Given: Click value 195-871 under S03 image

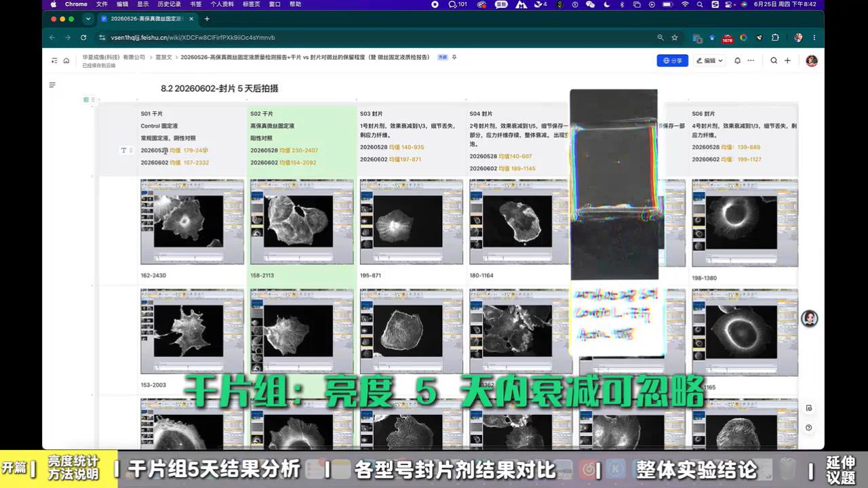Looking at the screenshot, I should [x=371, y=276].
